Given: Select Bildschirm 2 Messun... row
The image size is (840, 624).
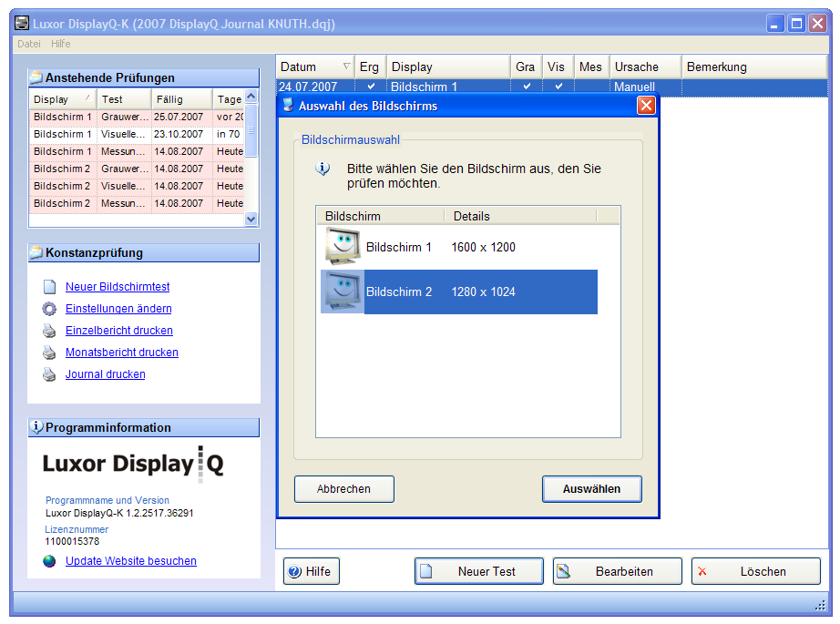Looking at the screenshot, I should point(137,203).
